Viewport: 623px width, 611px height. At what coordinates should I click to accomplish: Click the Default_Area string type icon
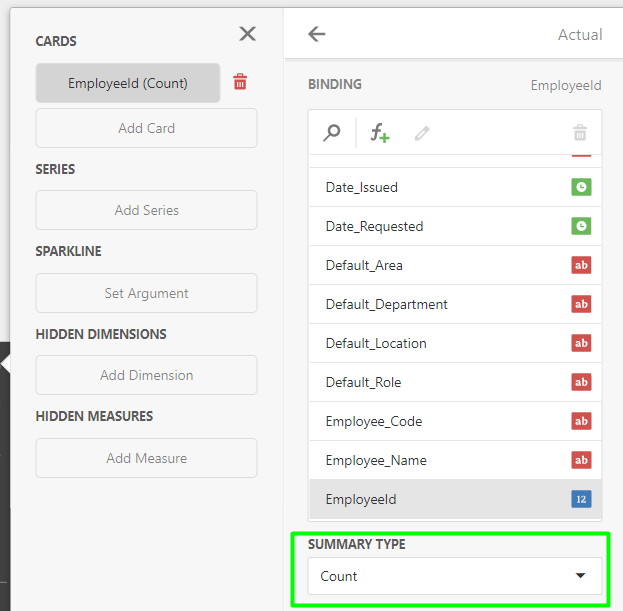(x=581, y=265)
